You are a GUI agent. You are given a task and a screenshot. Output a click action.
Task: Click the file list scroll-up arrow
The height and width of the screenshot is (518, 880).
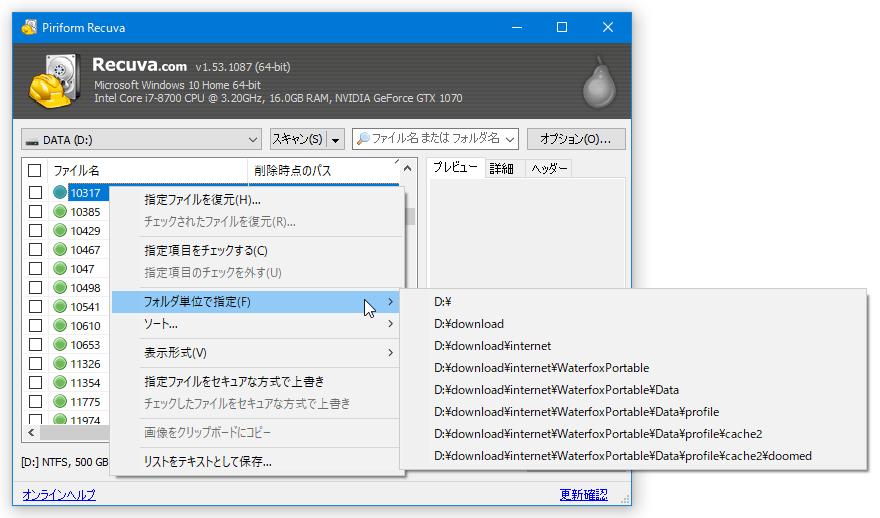coord(408,168)
